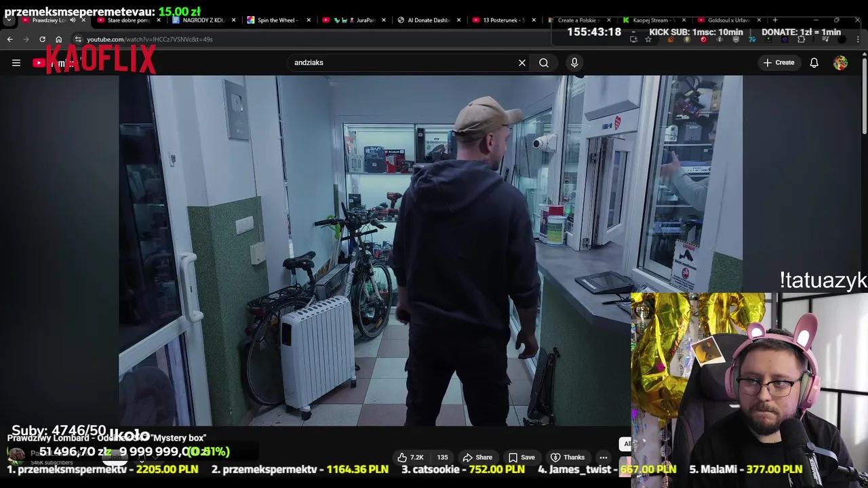Click the video player to pause
868x488 pixels.
[x=431, y=251]
